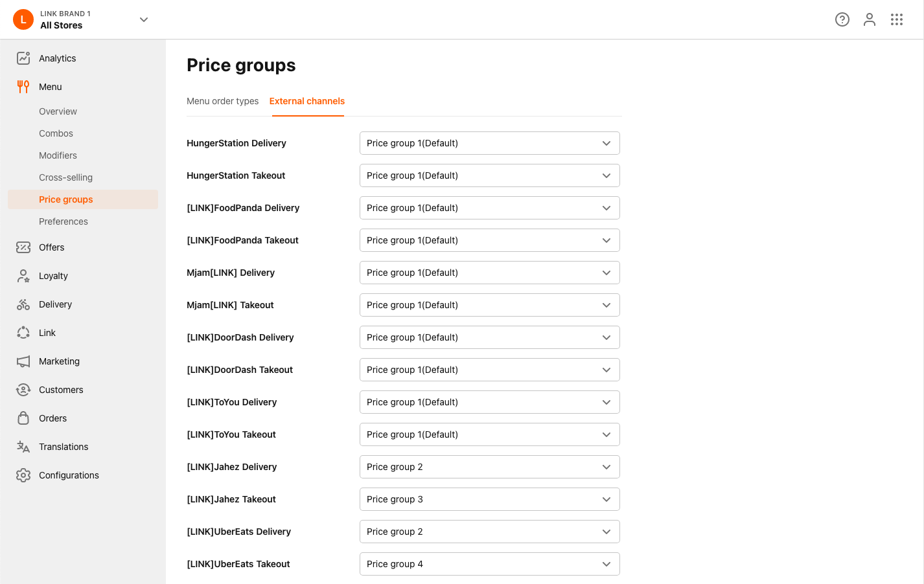Open the Customers section label
This screenshot has width=924, height=584.
point(61,390)
